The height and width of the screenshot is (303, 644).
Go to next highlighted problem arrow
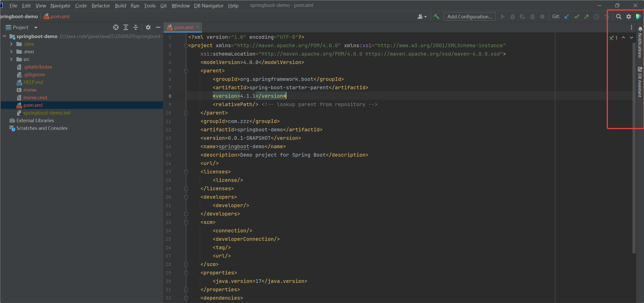click(x=632, y=37)
